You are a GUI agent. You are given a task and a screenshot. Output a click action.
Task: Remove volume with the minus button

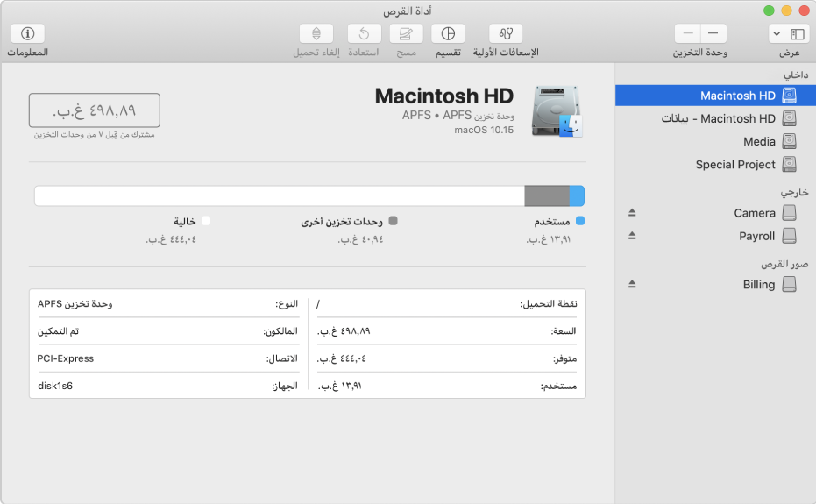[687, 34]
